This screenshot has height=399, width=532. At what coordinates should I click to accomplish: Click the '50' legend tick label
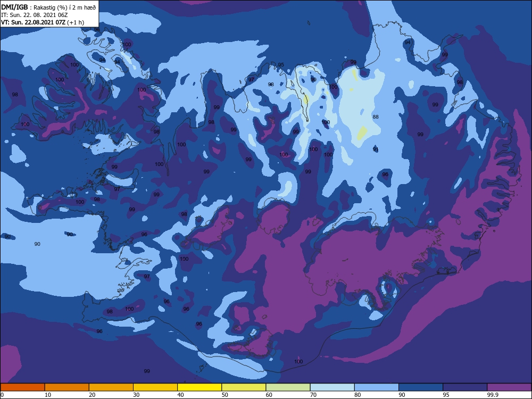(x=225, y=395)
